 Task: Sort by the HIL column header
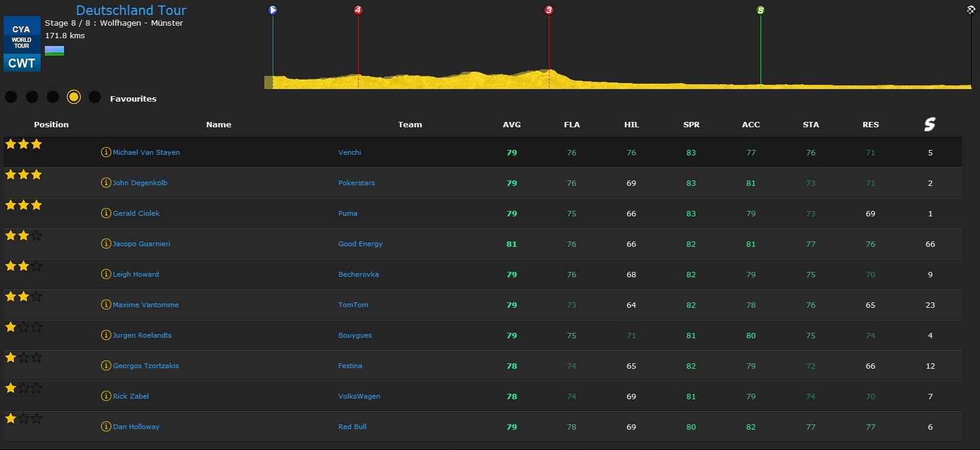click(x=631, y=124)
